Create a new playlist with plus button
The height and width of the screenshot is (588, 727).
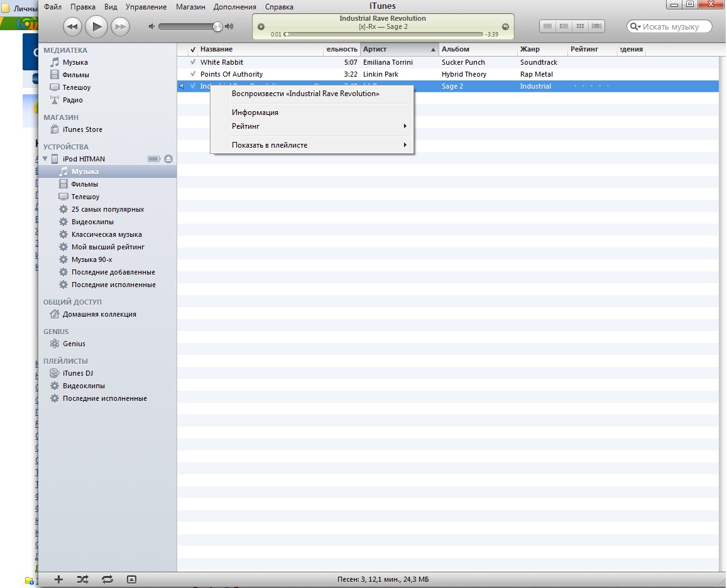click(x=58, y=579)
